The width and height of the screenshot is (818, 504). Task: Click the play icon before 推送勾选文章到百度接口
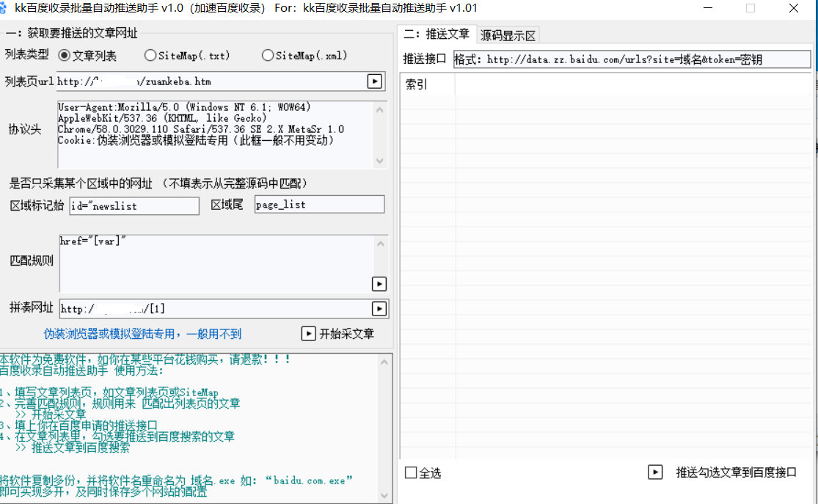[x=655, y=472]
